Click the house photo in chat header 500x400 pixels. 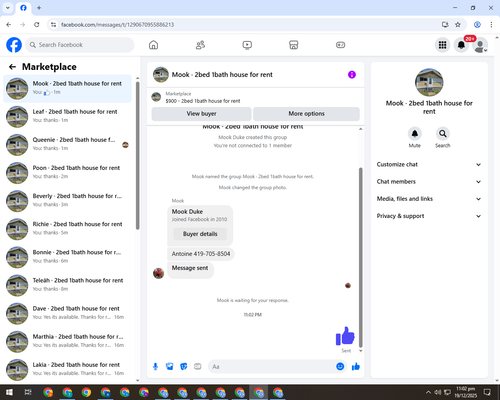[x=161, y=75]
